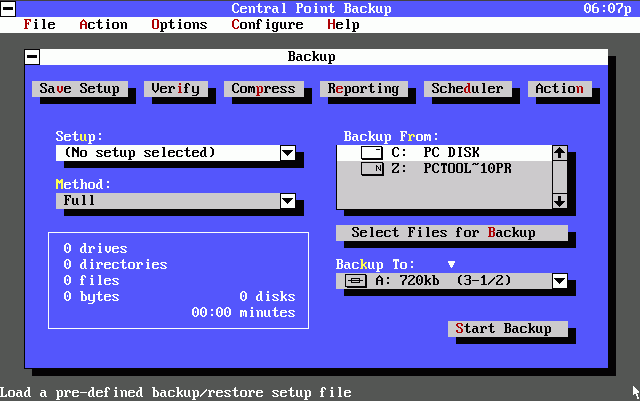
Task: Open the Configure menu
Action: 267,25
